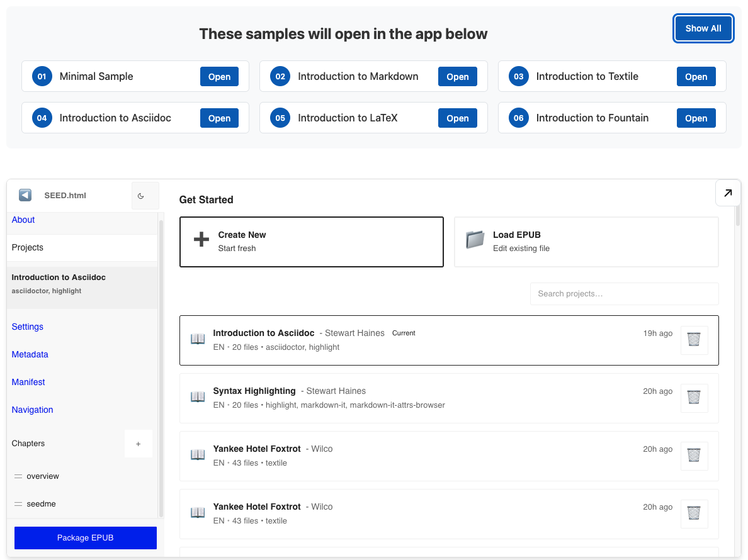
Task: Go to the About sidebar link
Action: [23, 220]
